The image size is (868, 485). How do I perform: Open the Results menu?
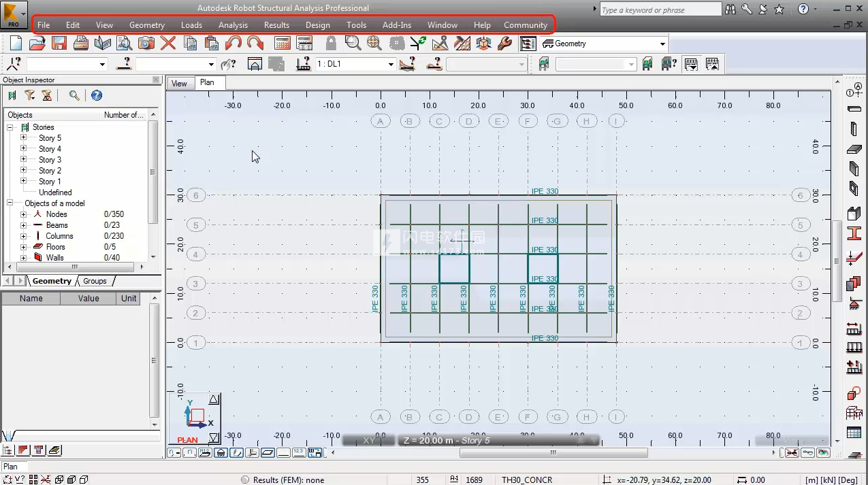pos(276,24)
